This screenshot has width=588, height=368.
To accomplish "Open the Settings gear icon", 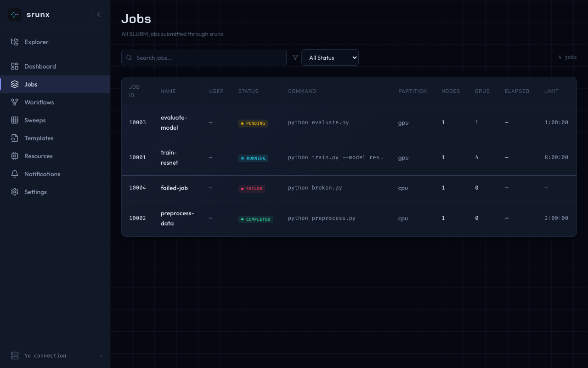I will 15,192.
